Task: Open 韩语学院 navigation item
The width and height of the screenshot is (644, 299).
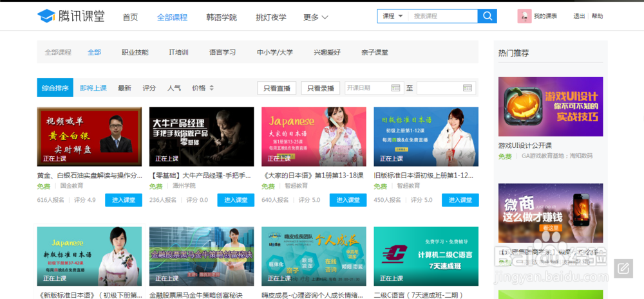Action: (x=222, y=17)
